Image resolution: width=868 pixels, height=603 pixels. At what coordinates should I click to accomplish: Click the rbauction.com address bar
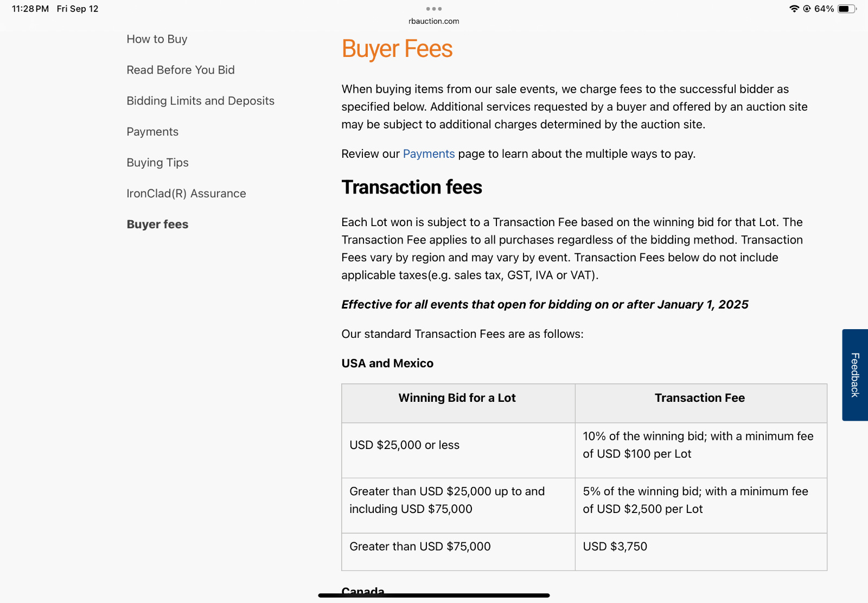pyautogui.click(x=433, y=21)
